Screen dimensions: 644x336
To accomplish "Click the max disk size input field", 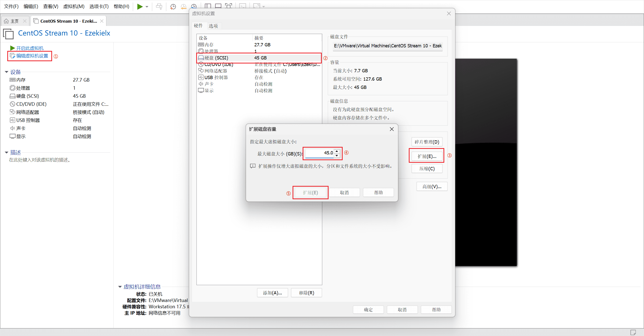I will point(319,153).
